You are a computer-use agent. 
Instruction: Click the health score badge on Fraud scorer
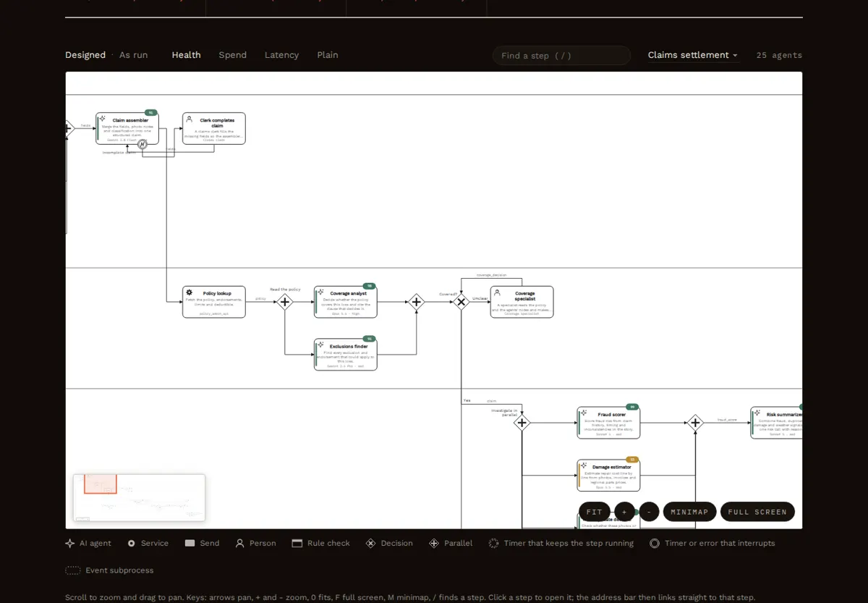pos(632,407)
